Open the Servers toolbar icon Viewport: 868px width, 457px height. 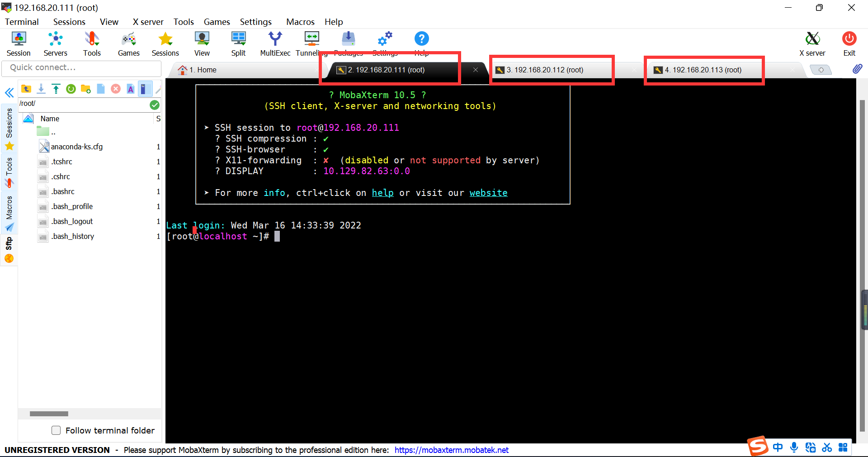55,44
